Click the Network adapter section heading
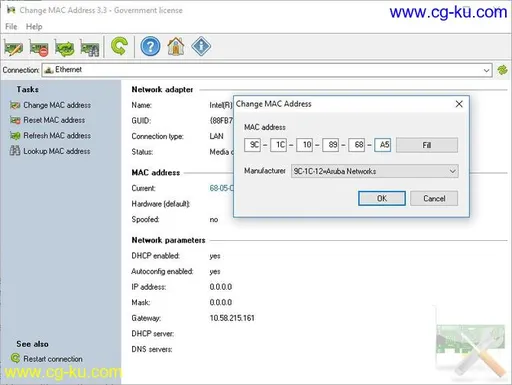The height and width of the screenshot is (385, 512). pyautogui.click(x=162, y=90)
